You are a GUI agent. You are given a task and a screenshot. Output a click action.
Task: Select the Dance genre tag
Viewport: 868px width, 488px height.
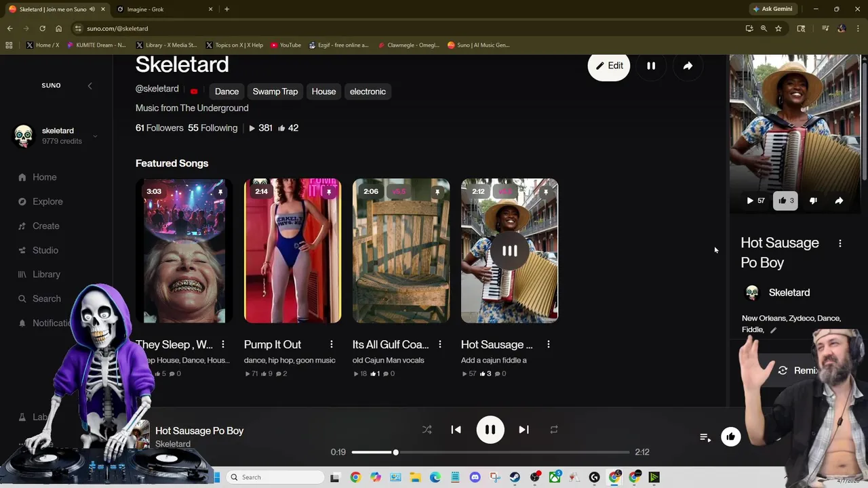(226, 91)
